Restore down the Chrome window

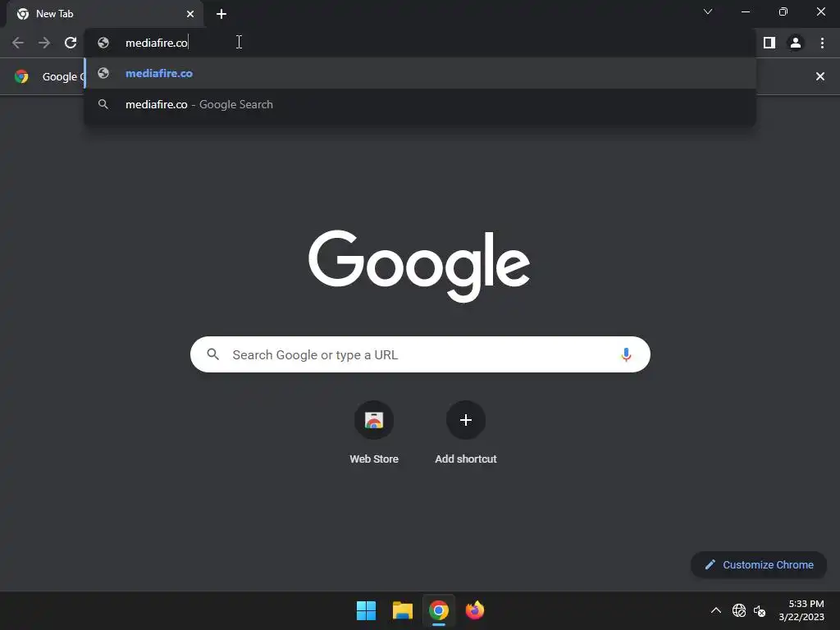click(783, 11)
